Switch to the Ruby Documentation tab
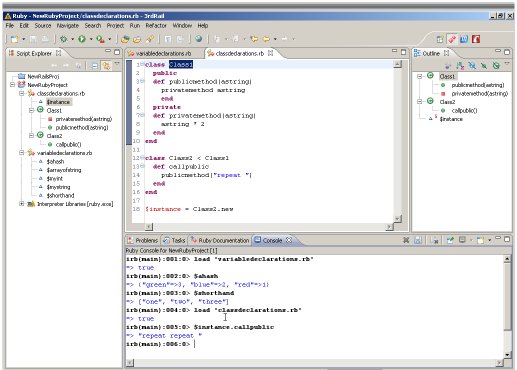This screenshot has height=370, width=517. click(220, 240)
